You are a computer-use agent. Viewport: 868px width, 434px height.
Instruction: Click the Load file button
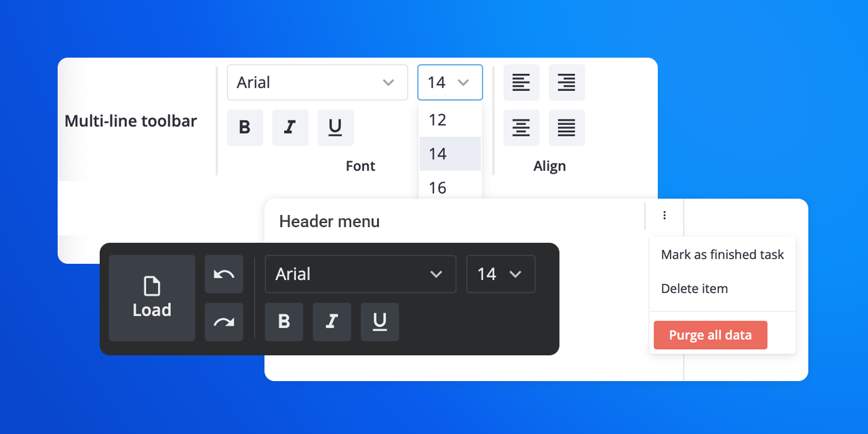pos(152,298)
